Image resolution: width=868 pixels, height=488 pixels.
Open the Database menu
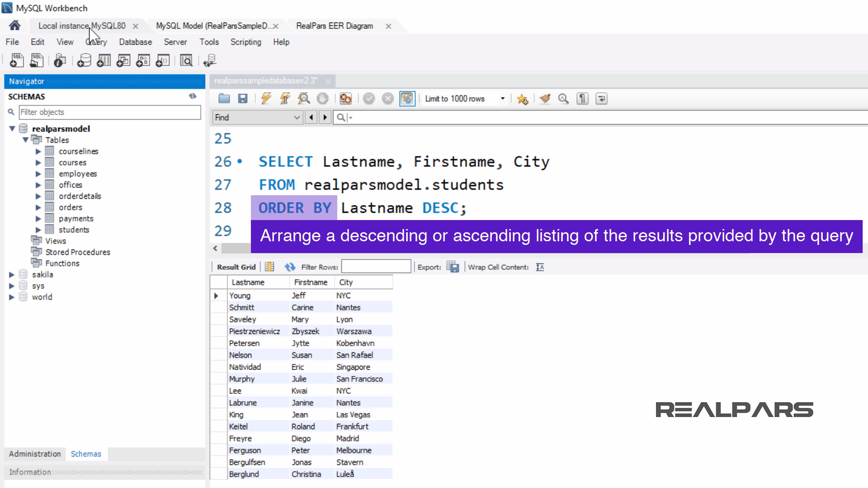pyautogui.click(x=135, y=42)
